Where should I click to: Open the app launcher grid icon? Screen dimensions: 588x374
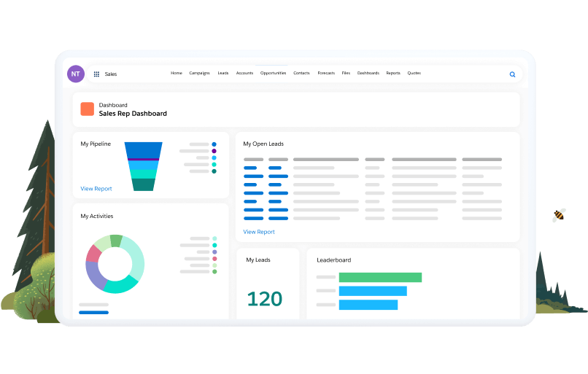pyautogui.click(x=96, y=74)
